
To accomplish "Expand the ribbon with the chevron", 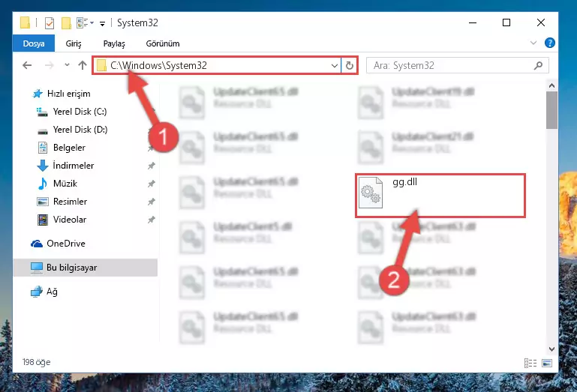I will click(533, 43).
